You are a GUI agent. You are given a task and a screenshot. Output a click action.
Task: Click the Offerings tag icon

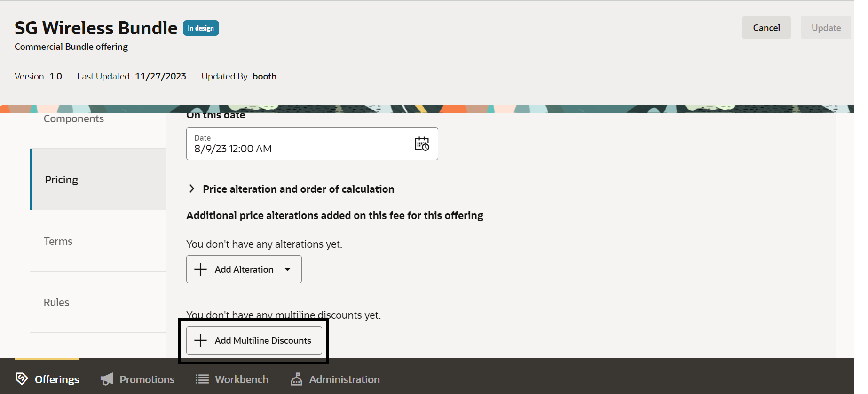(x=22, y=378)
